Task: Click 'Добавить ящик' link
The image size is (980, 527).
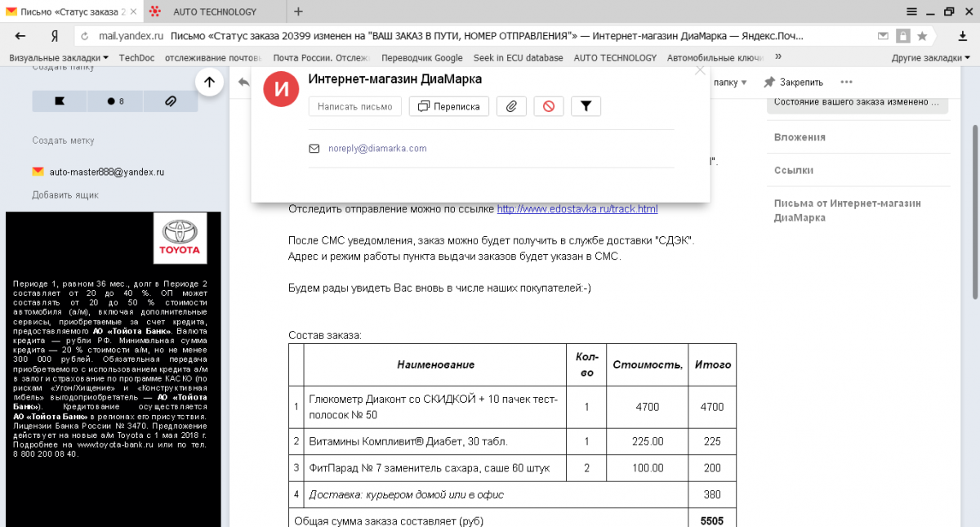Action: 65,195
